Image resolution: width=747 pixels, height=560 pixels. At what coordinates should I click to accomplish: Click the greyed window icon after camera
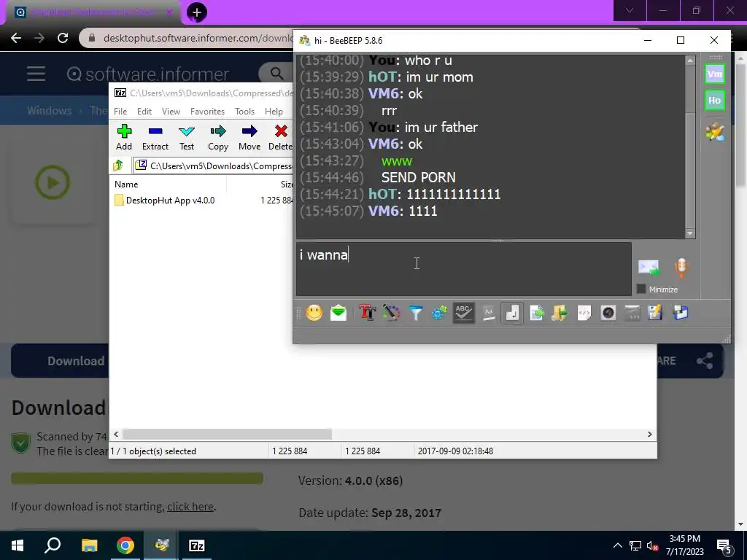tap(632, 313)
